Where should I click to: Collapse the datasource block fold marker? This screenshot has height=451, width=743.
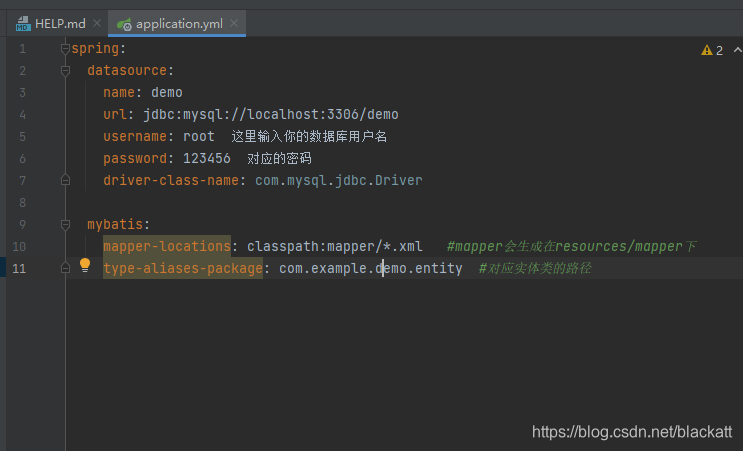(x=65, y=71)
